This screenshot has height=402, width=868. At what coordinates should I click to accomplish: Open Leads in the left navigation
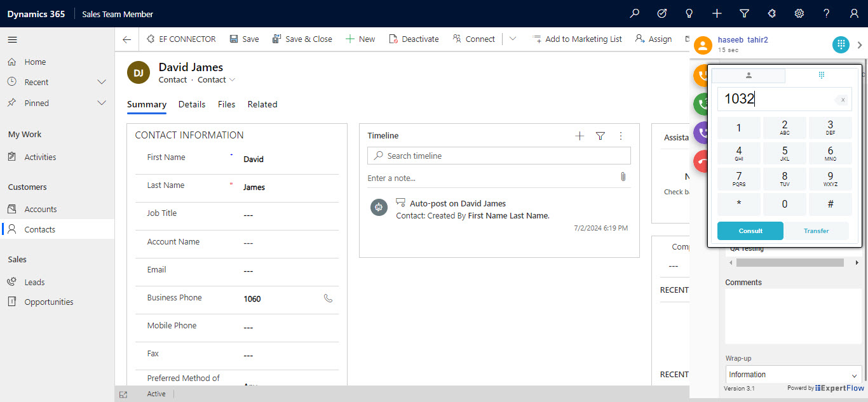pos(34,282)
